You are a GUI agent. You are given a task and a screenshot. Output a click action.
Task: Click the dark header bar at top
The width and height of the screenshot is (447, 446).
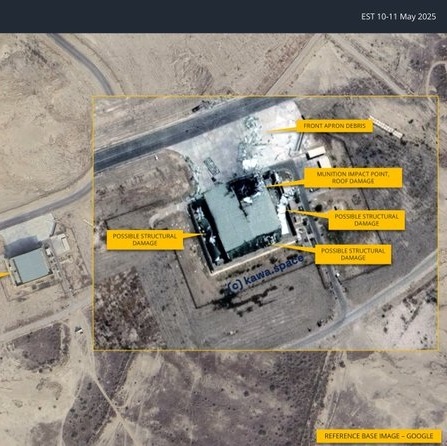[223, 16]
